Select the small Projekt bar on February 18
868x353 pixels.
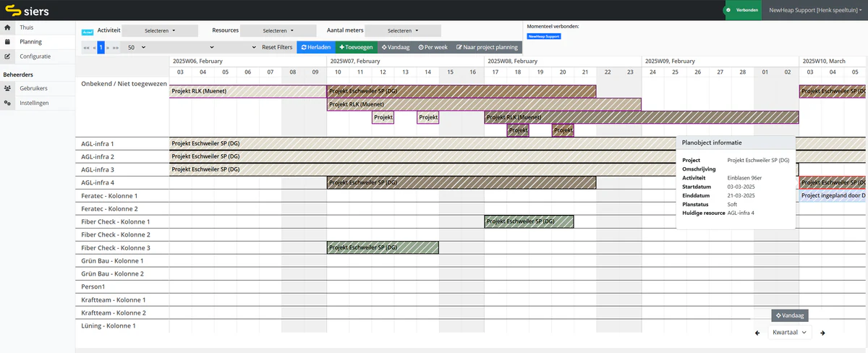pyautogui.click(x=518, y=130)
